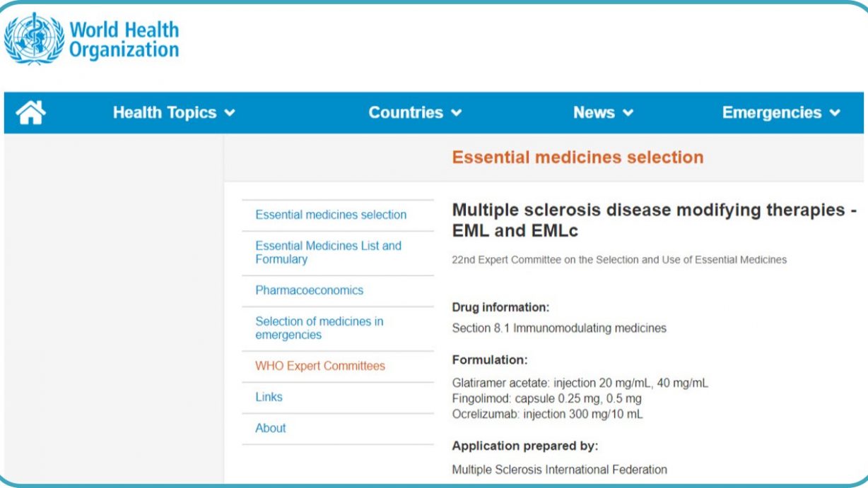Viewport: 868px width, 488px height.
Task: Expand the Emergencies dropdown chevron
Action: coord(835,113)
